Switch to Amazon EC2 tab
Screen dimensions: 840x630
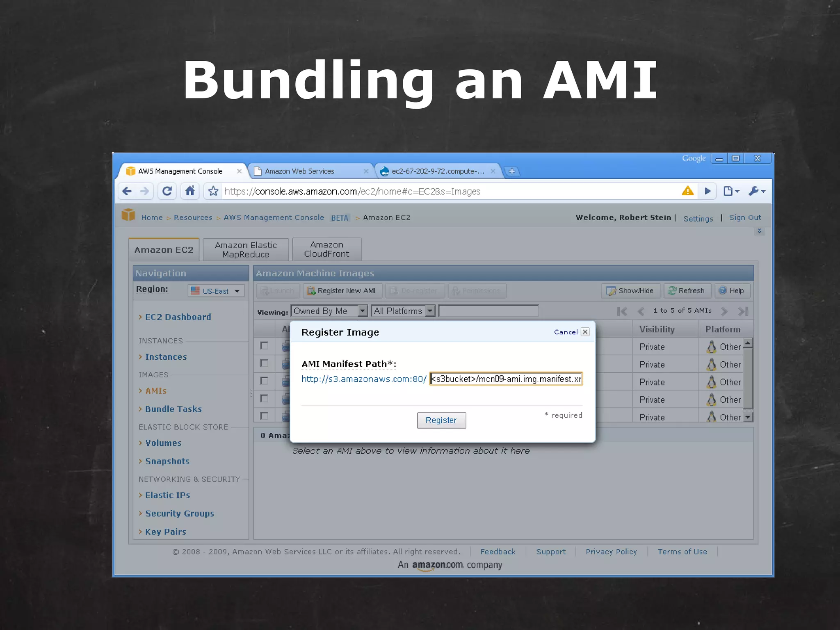pyautogui.click(x=164, y=249)
